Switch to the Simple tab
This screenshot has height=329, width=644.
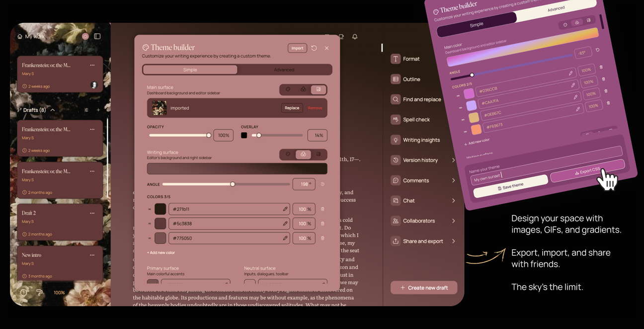[190, 70]
